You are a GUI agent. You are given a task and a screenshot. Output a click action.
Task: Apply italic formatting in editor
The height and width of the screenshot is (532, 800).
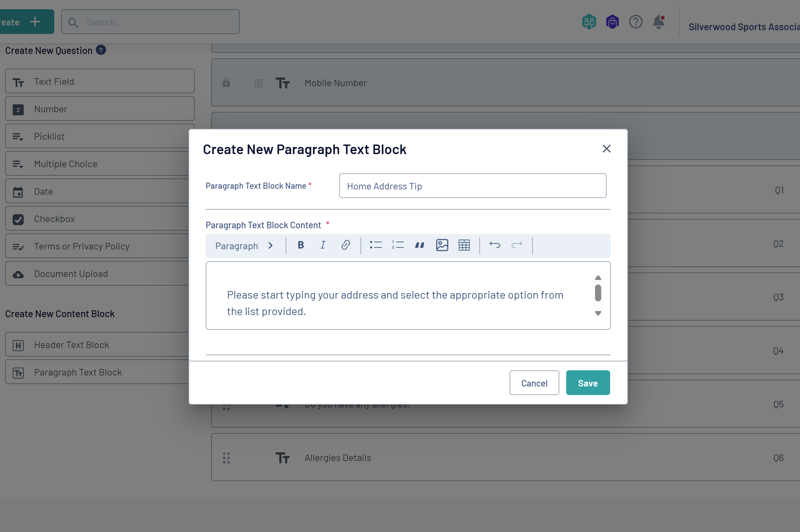click(323, 245)
